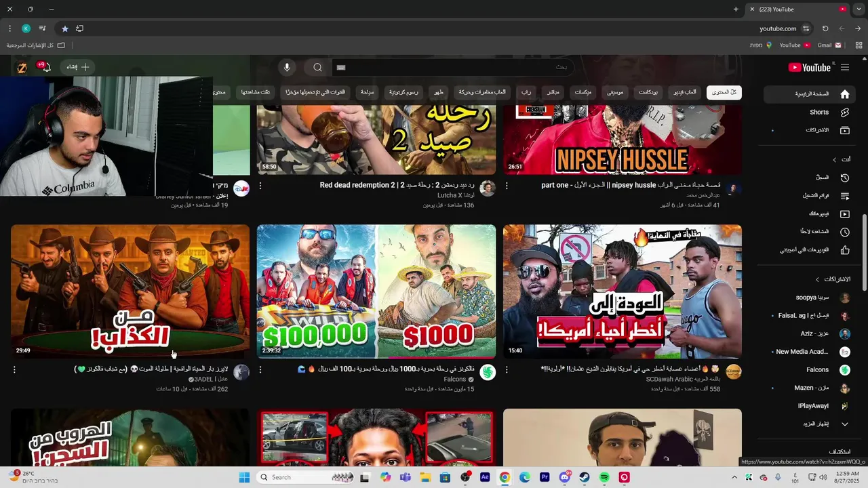Open more options for nipsey hussle video
The image size is (868, 488).
[x=507, y=186]
